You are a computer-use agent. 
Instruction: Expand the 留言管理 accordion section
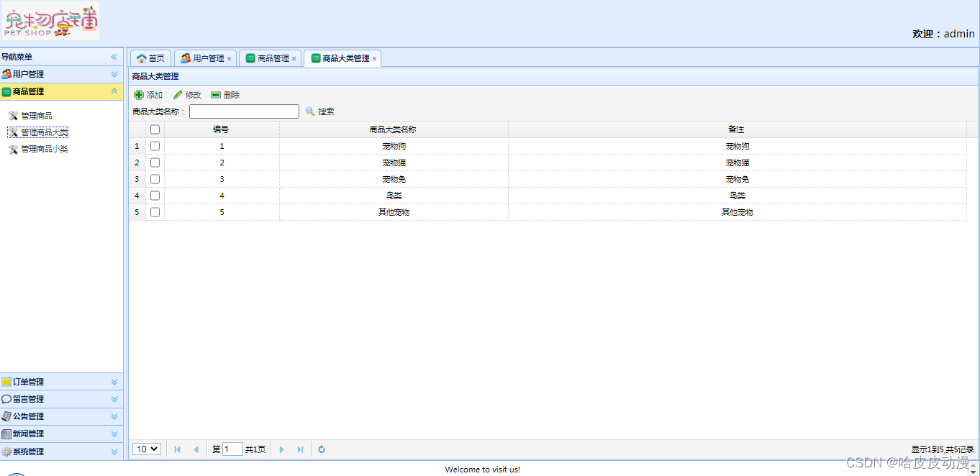coord(114,399)
